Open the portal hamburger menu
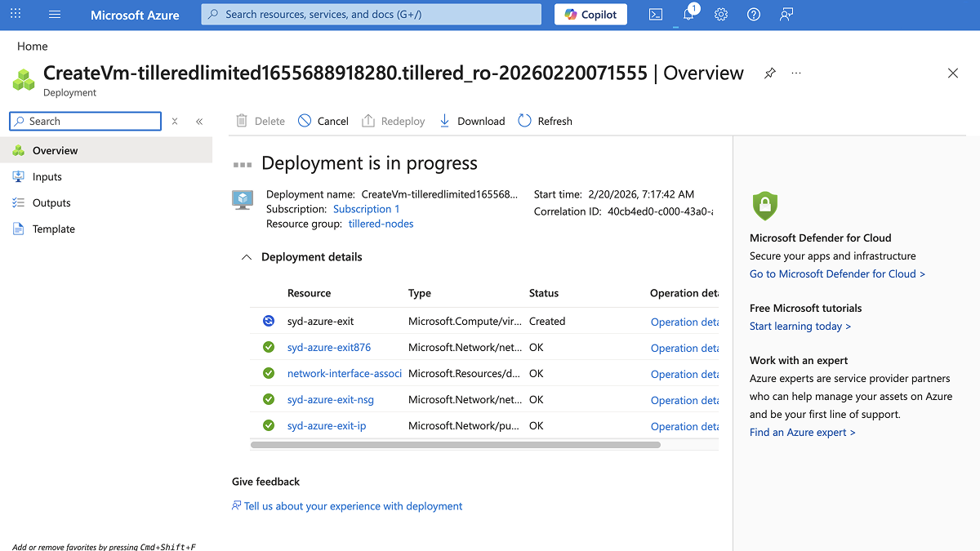This screenshot has height=551, width=980. coord(54,14)
